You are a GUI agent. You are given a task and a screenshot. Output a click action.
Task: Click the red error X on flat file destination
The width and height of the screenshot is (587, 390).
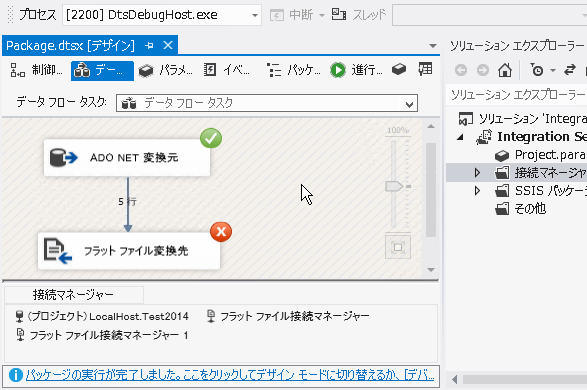221,232
